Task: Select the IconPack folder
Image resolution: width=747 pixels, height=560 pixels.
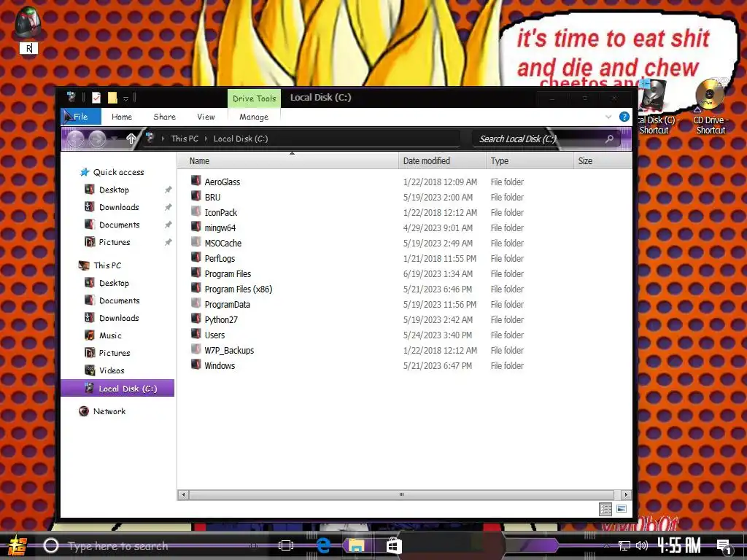Action: [220, 212]
